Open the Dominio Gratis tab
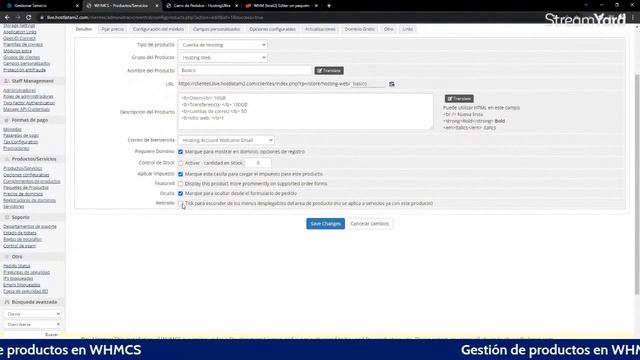Viewport: 640px width, 360px height. (360, 29)
